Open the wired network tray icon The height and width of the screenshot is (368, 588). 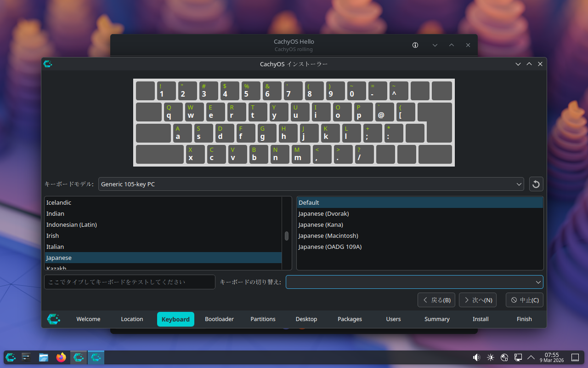pos(518,357)
